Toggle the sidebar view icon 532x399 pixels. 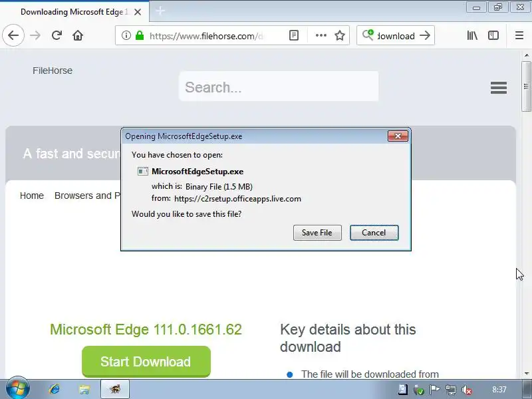point(493,35)
